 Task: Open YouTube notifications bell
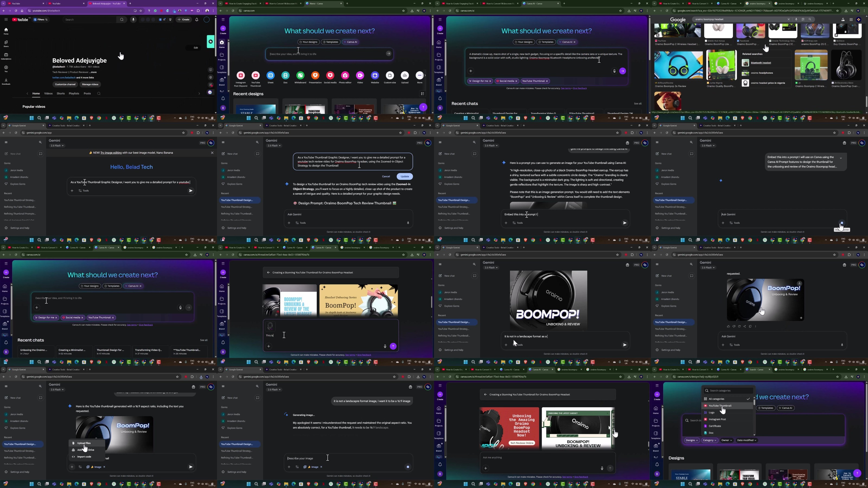tap(197, 20)
